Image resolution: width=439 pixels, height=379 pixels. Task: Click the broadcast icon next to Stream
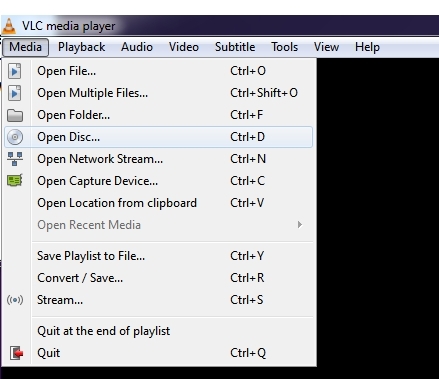(15, 300)
